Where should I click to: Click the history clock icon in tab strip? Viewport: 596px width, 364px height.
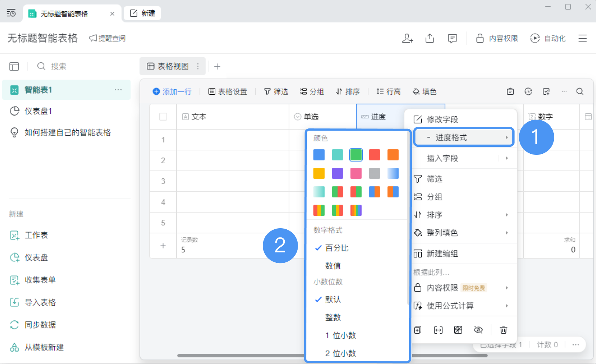11,13
